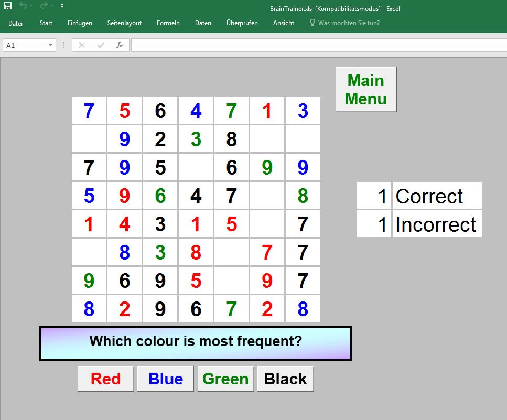Click the search lamp icon next to 'Was möchten Sie tun'
The image size is (507, 420).
(312, 23)
